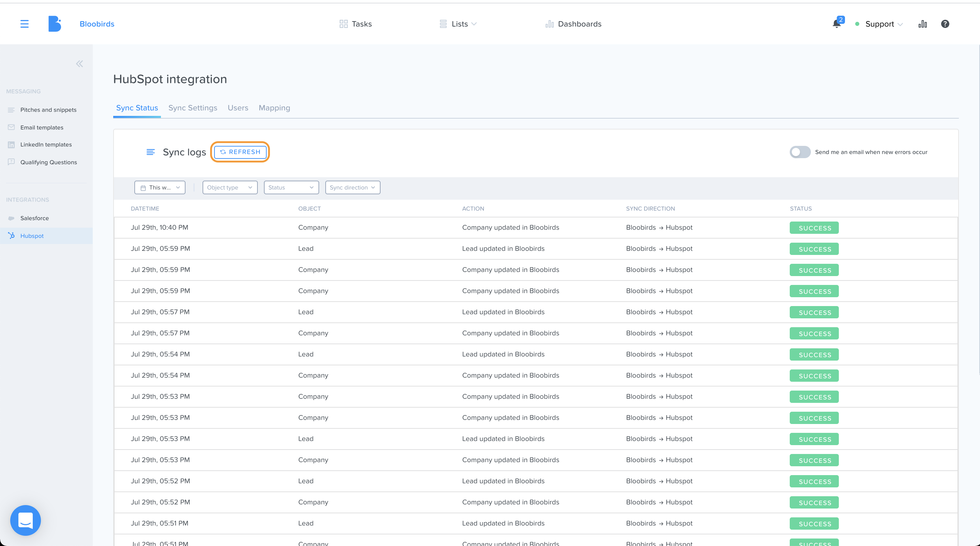Click the Lists icon in header
980x546 pixels.
click(x=443, y=24)
